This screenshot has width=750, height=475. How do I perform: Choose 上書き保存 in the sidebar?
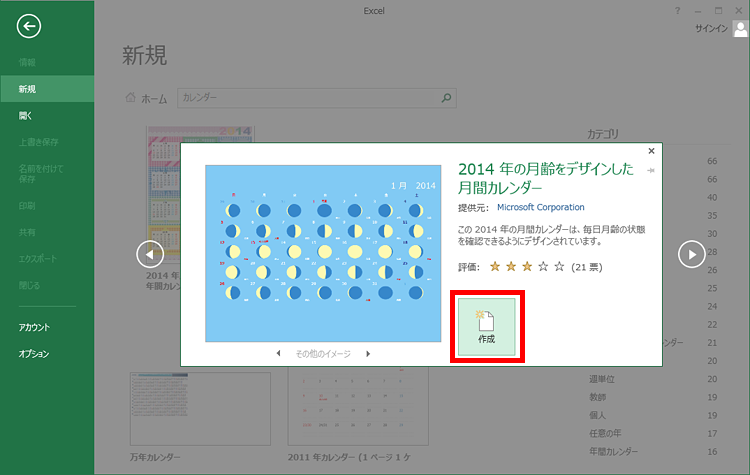[39, 142]
